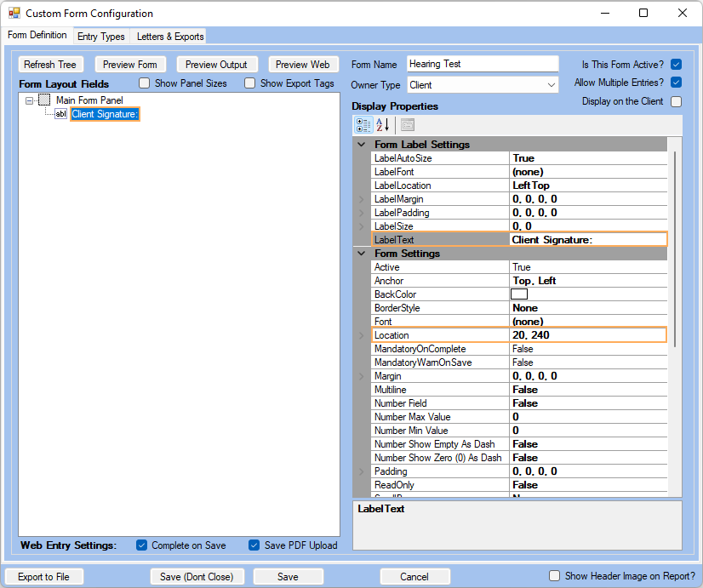The width and height of the screenshot is (703, 588).
Task: Click the Preview Web button
Action: [303, 65]
